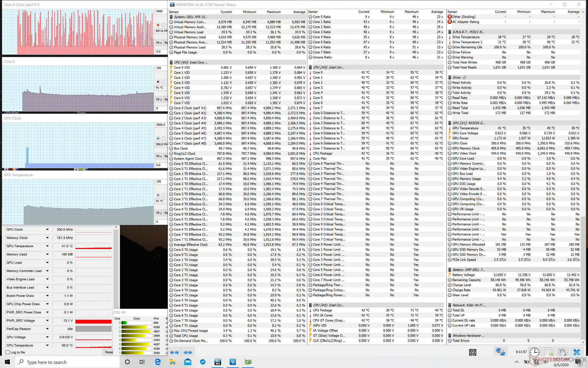Open the GPU Temperature sensor dropdown
This screenshot has width=588, height=368.
pyautogui.click(x=47, y=246)
